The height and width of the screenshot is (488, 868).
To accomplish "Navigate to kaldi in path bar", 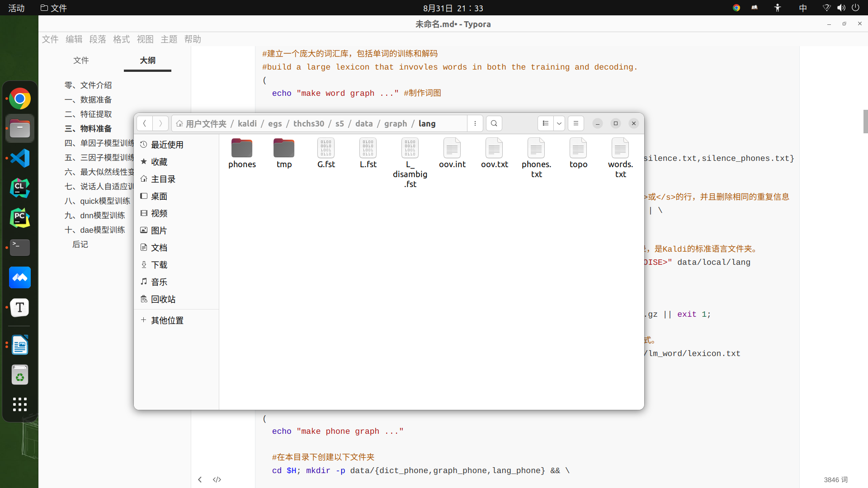I will pos(247,124).
